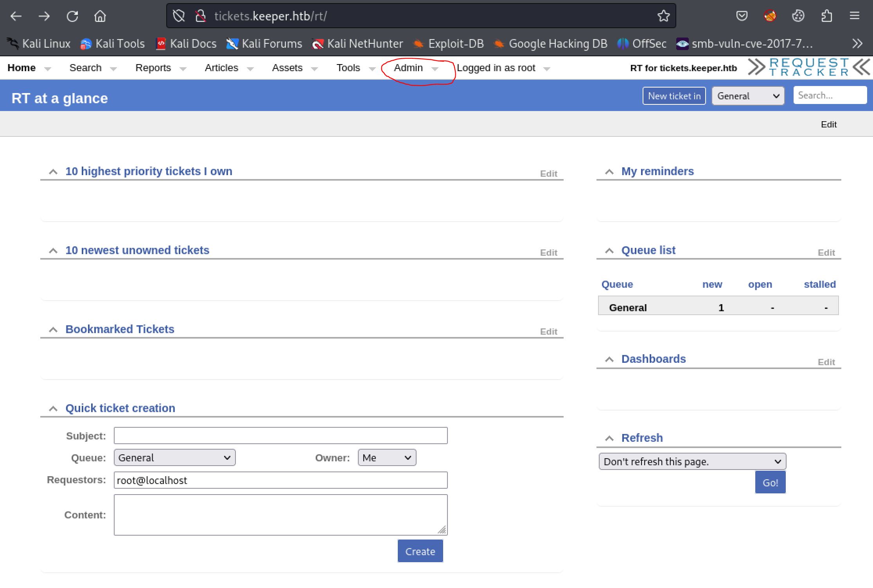Viewport: 873px width, 588px height.
Task: Click the Pocket save icon
Action: coord(742,16)
